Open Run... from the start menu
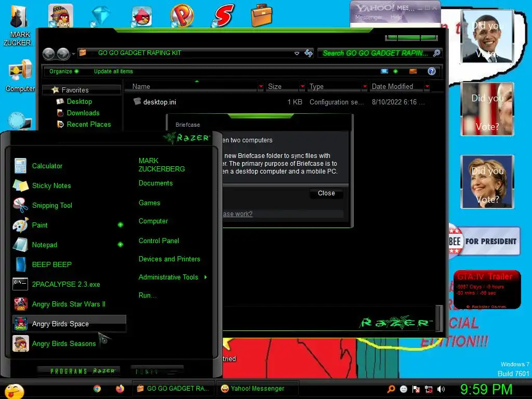 (147, 295)
